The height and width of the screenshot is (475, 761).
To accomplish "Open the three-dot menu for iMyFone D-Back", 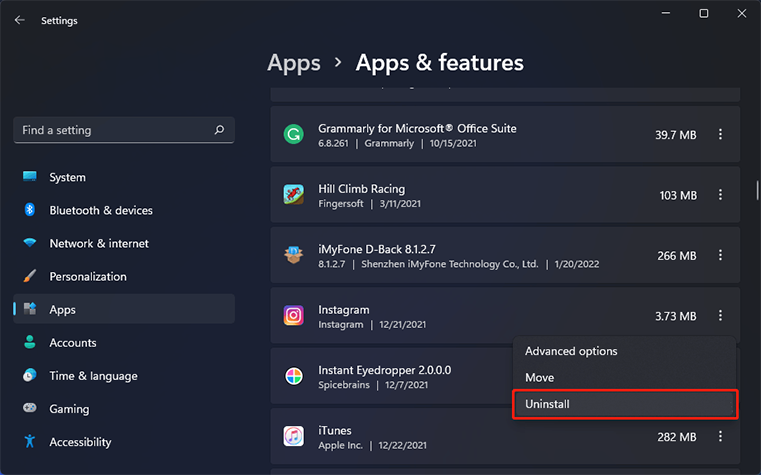I will point(720,255).
